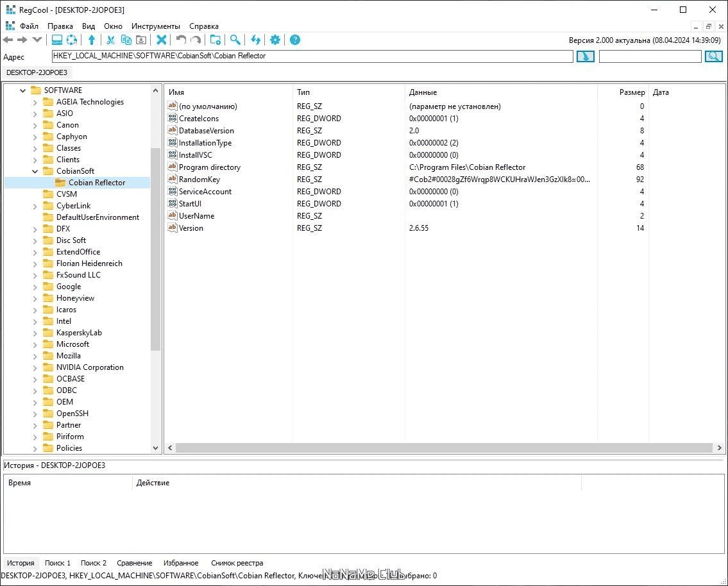The image size is (728, 586).
Task: Click the RegCool icon in the menu bar
Action: coord(10,26)
